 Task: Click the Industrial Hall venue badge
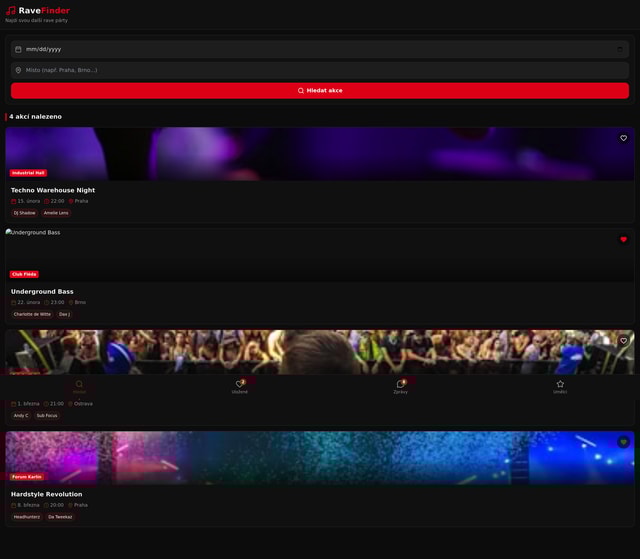[28, 173]
